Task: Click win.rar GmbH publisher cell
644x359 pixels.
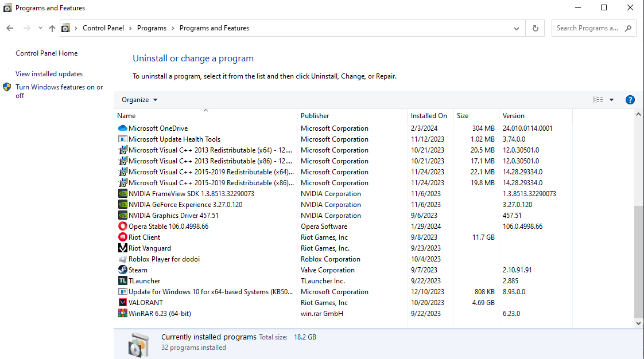Action: pos(321,314)
